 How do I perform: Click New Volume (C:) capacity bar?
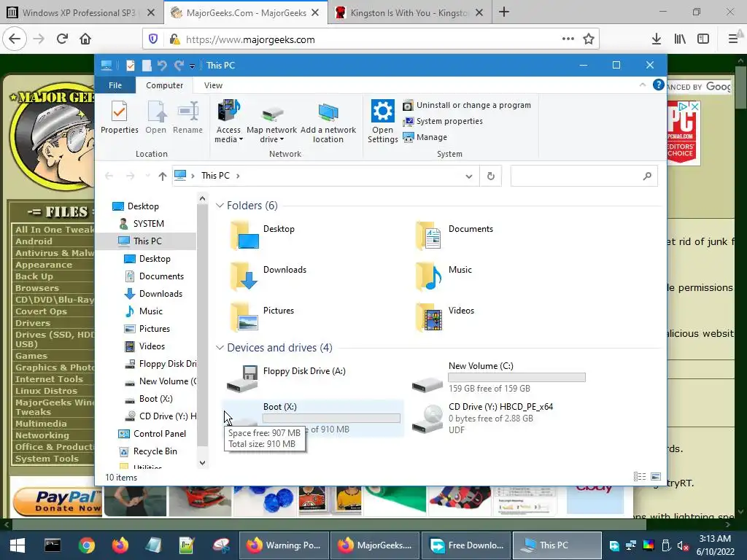pyautogui.click(x=516, y=378)
